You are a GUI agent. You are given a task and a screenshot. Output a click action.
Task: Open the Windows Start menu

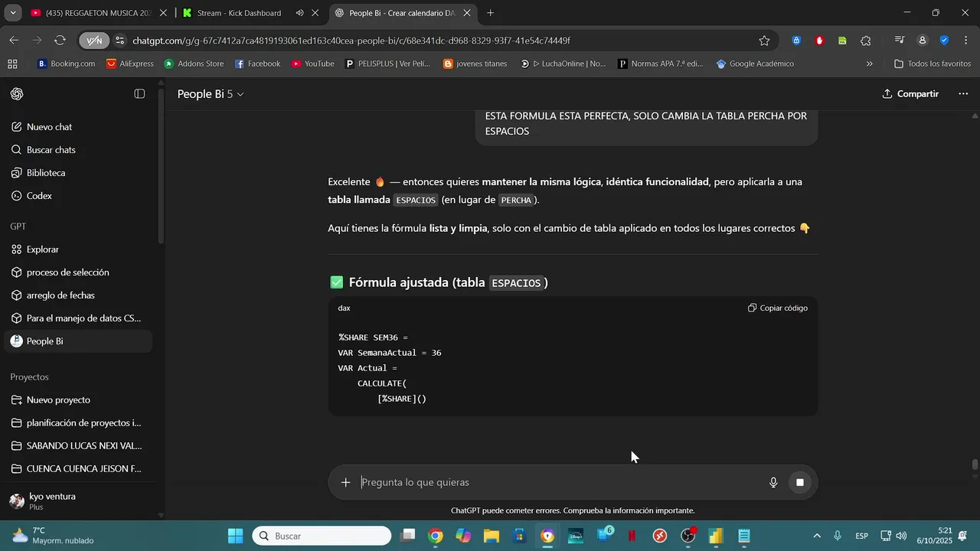(x=235, y=536)
